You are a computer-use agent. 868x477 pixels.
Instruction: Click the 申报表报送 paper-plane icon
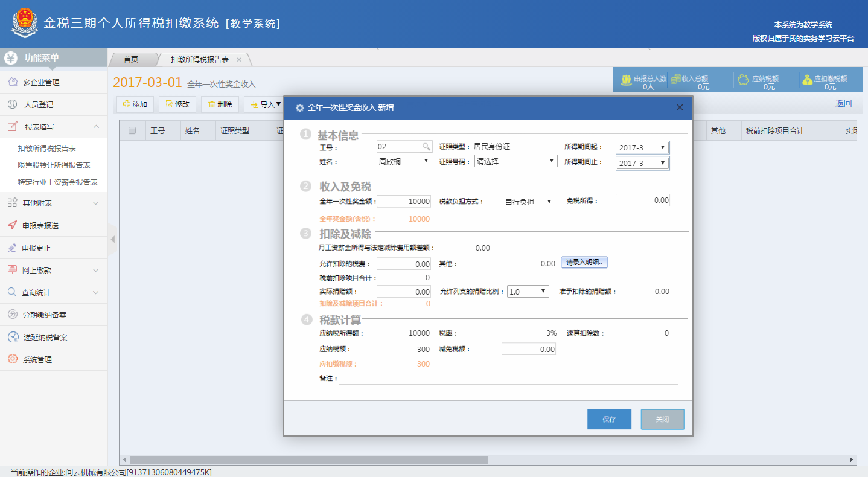click(x=12, y=225)
